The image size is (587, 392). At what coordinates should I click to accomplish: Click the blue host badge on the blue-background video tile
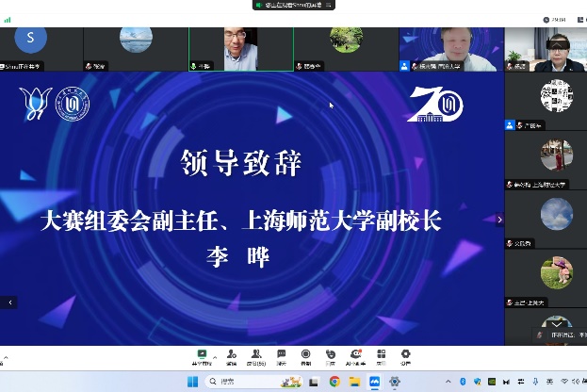pos(404,66)
